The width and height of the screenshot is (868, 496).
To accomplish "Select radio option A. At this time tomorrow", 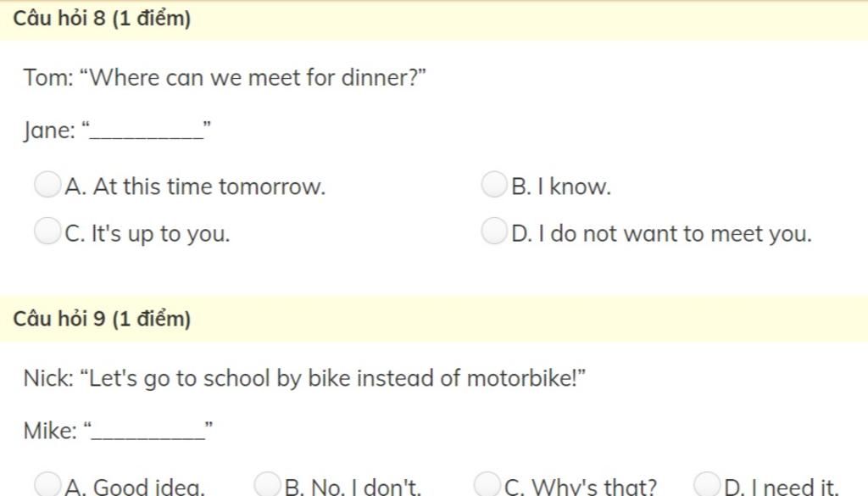I will coord(47,184).
